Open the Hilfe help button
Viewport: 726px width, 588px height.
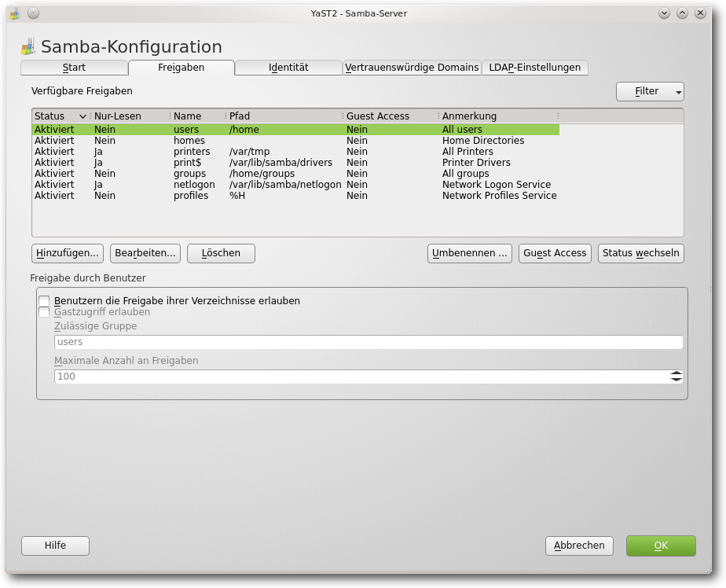(x=55, y=546)
